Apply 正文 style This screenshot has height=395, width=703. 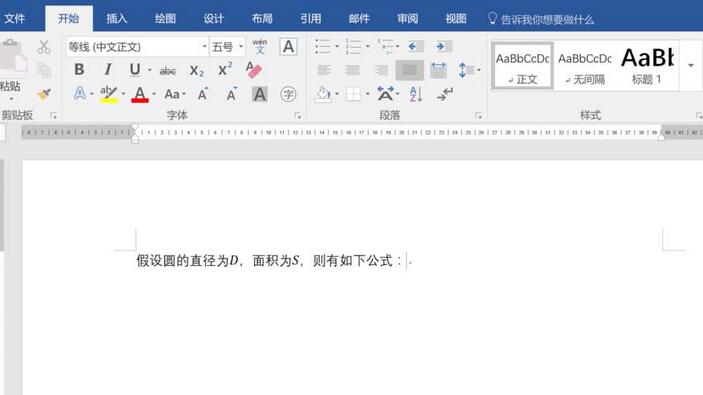point(522,66)
